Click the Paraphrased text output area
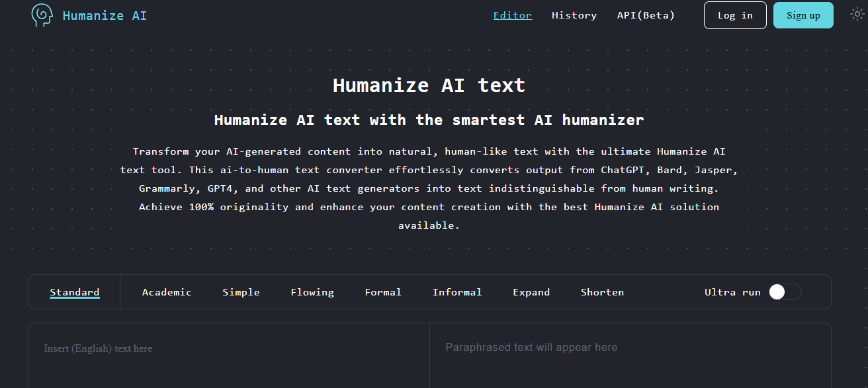 coord(630,356)
